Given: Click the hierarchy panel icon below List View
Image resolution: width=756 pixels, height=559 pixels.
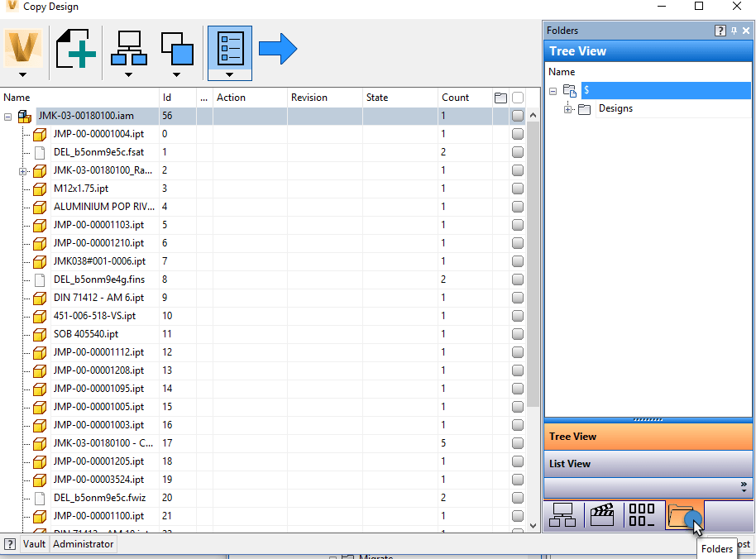Looking at the screenshot, I should [x=563, y=514].
